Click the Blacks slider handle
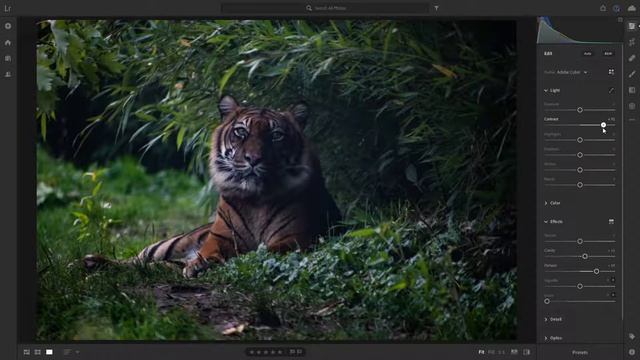 pos(580,185)
